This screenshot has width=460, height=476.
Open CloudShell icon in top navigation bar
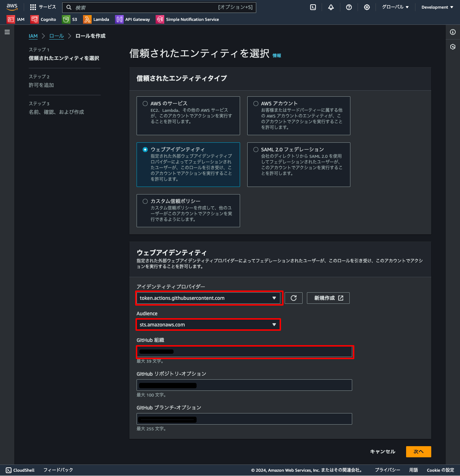click(x=313, y=7)
